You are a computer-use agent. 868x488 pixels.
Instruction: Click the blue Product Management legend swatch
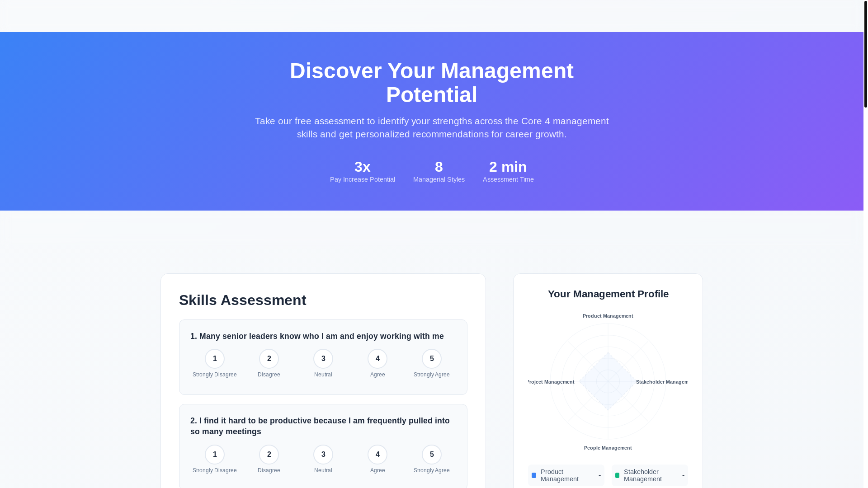[x=534, y=475]
